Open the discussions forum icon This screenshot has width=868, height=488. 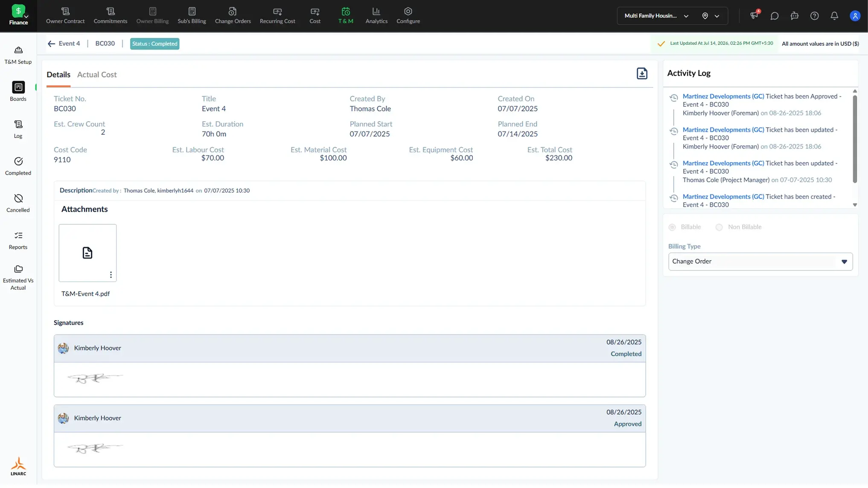794,16
